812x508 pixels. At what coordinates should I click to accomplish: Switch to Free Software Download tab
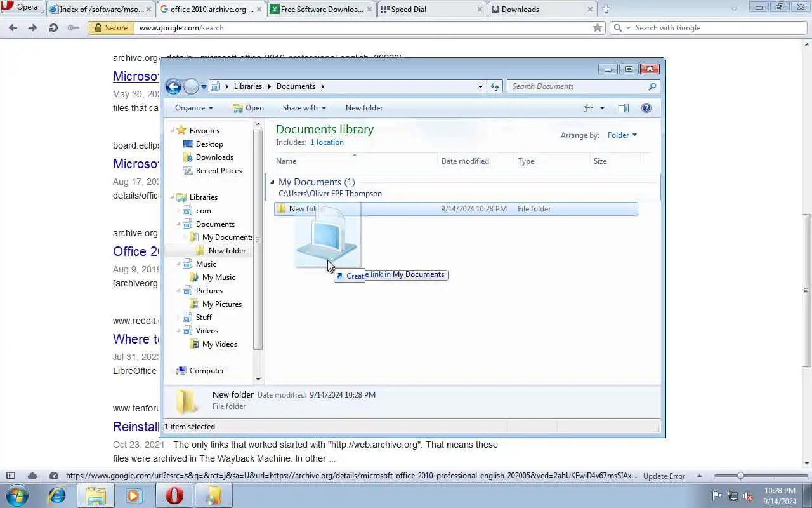coord(321,9)
